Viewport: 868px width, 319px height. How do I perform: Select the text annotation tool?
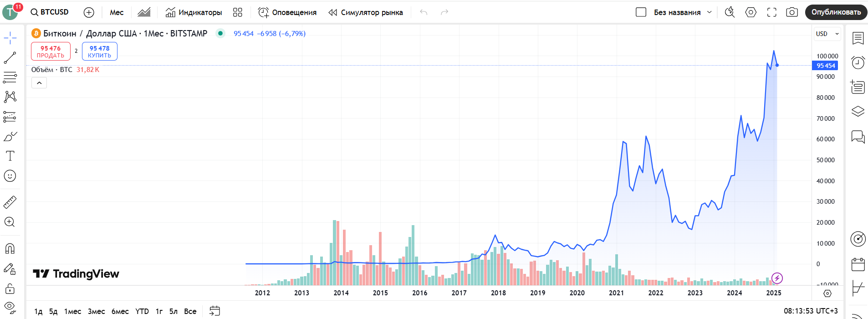10,156
